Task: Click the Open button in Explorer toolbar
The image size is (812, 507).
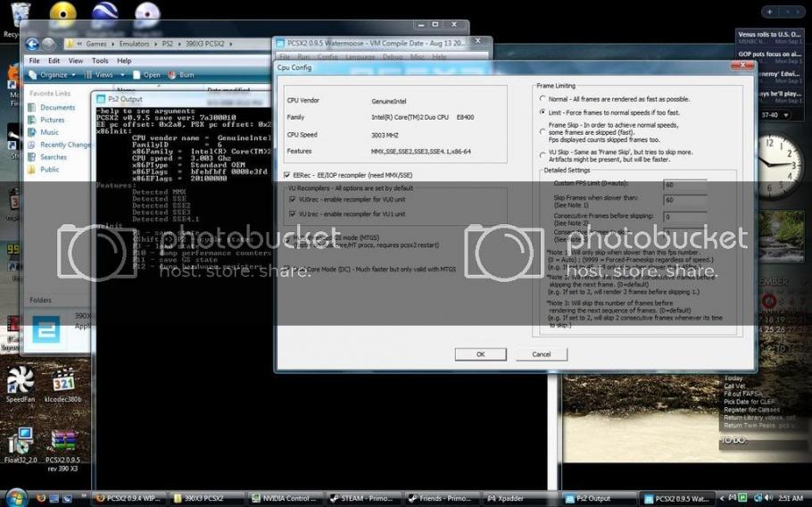Action: pyautogui.click(x=146, y=75)
